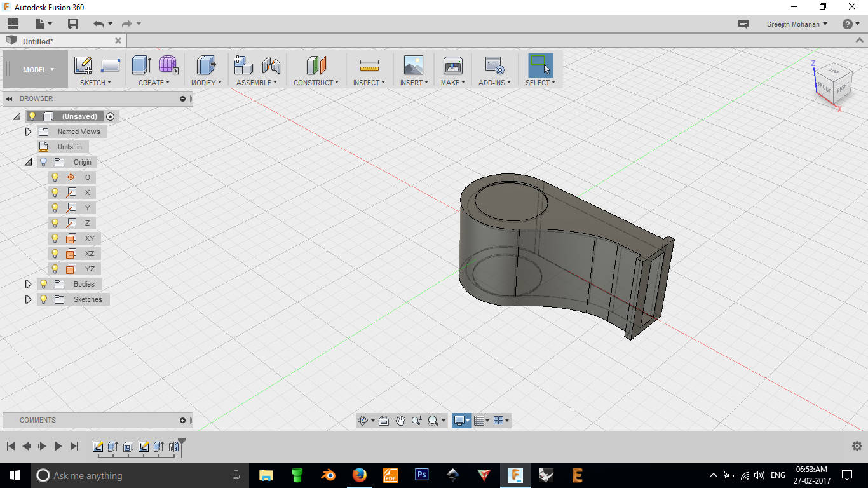868x488 pixels.
Task: Toggle visibility bulb of Bodies folder
Action: [44, 284]
